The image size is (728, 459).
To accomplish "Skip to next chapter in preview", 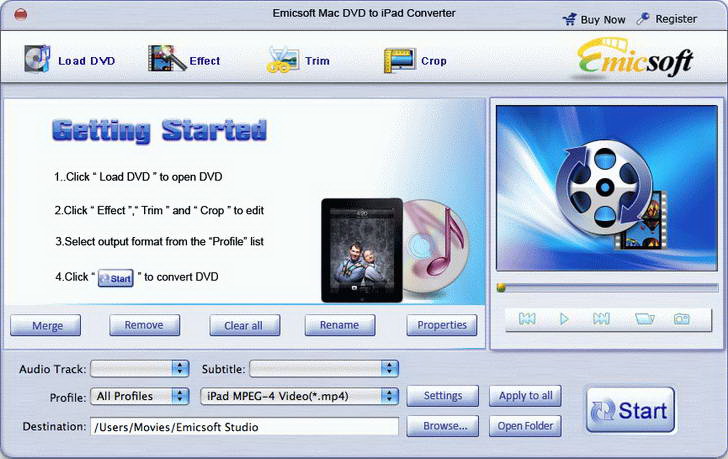I will tap(601, 319).
